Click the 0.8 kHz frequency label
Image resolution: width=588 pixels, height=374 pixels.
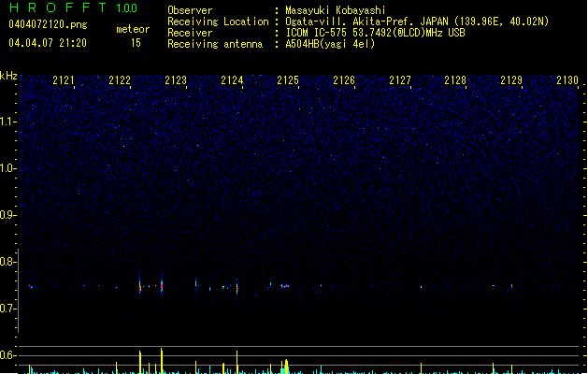[x=7, y=262]
